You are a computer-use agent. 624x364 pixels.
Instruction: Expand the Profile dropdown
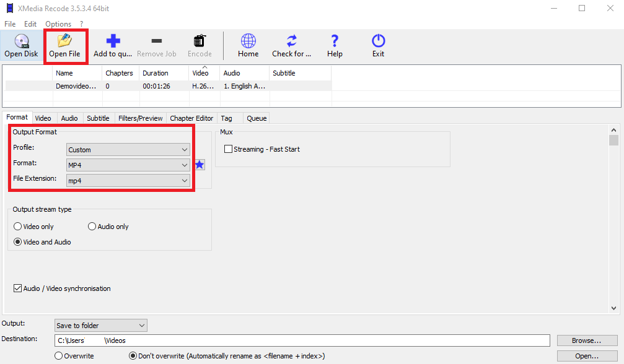(128, 150)
